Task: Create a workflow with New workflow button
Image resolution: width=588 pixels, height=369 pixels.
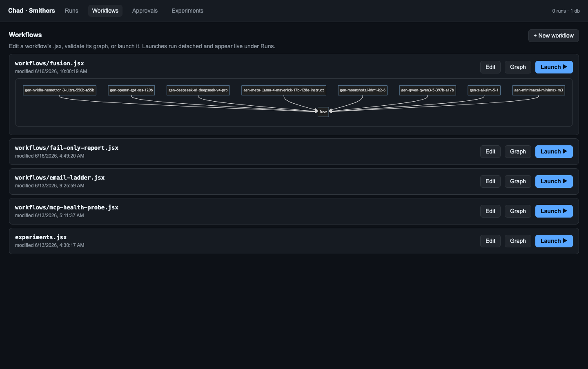Action: click(554, 36)
